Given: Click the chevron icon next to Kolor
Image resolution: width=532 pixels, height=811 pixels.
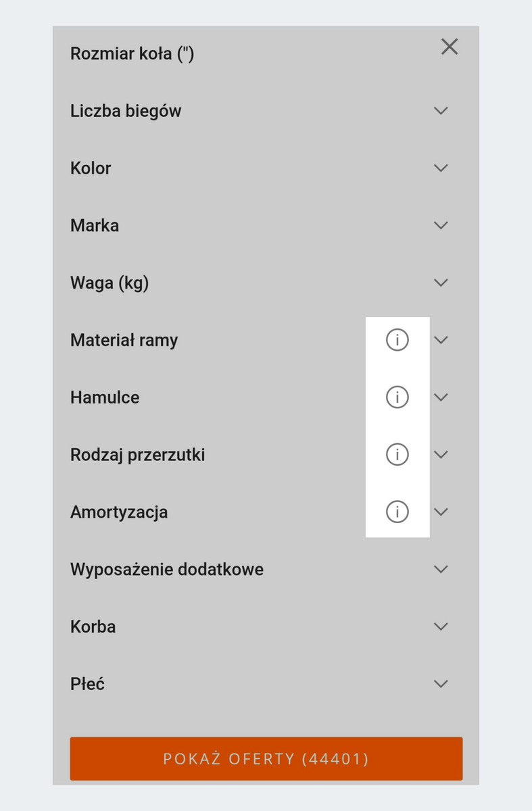Looking at the screenshot, I should (x=441, y=168).
